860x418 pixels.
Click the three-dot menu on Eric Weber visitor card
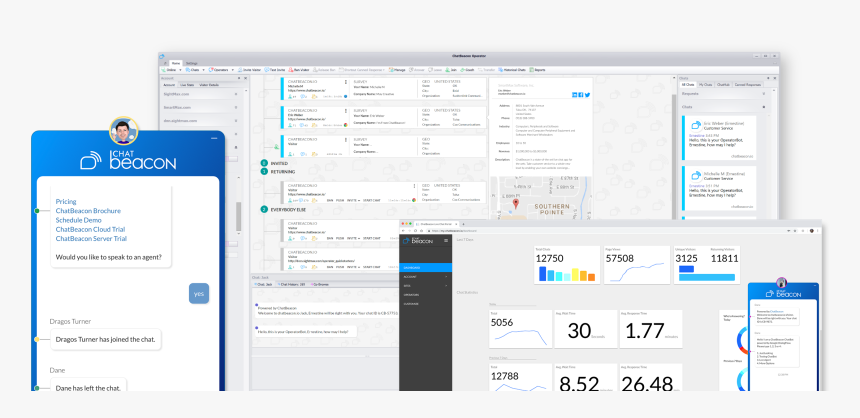coord(345,110)
